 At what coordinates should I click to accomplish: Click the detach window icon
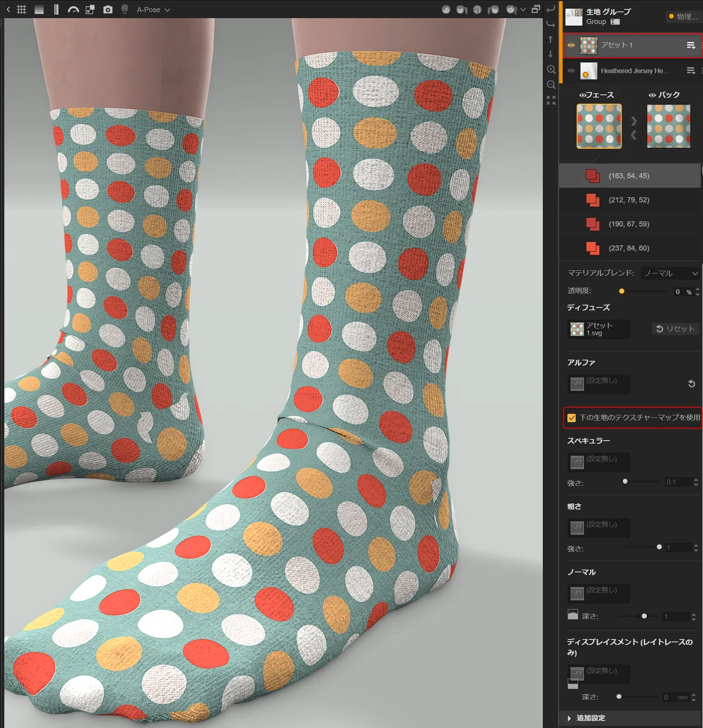point(535,9)
